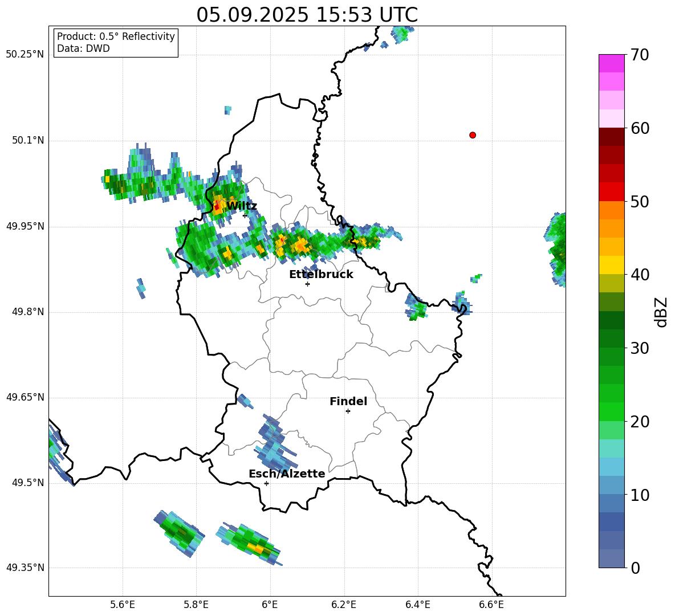Click the bright red colorbar segment above 50
This screenshot has height=616, width=675.
point(611,191)
